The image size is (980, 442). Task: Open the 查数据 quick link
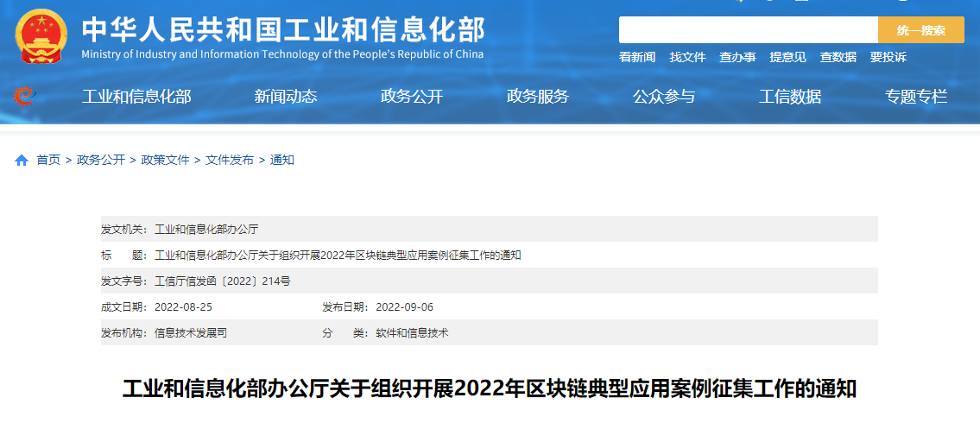click(838, 57)
